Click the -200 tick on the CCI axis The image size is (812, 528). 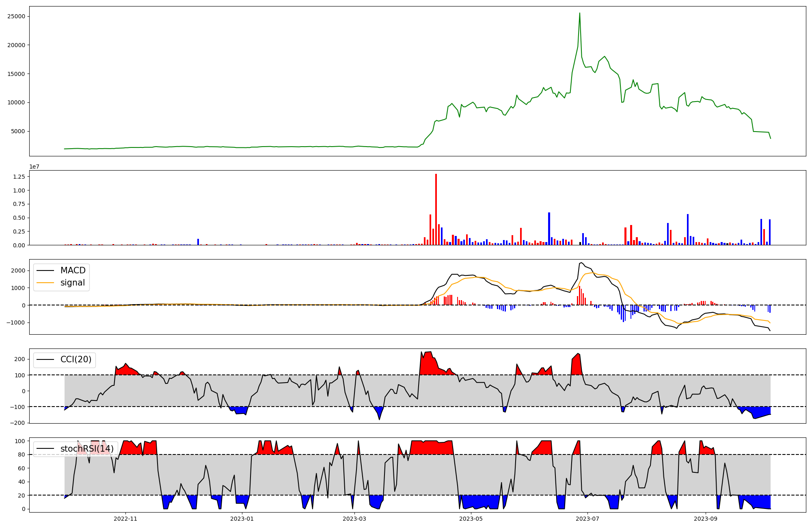18,423
